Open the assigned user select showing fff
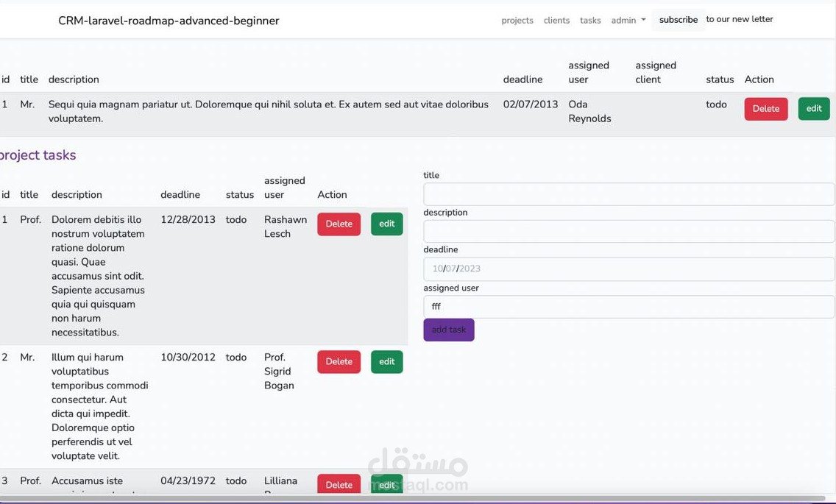Screen dimensions: 836x504 coord(628,307)
